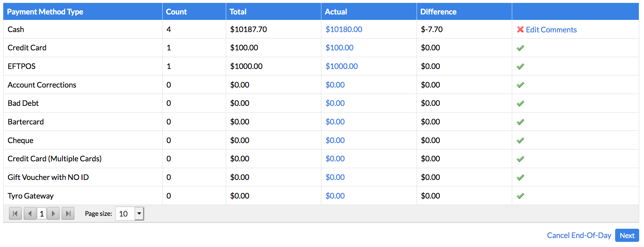Select the Cash payment method cell

coord(83,30)
